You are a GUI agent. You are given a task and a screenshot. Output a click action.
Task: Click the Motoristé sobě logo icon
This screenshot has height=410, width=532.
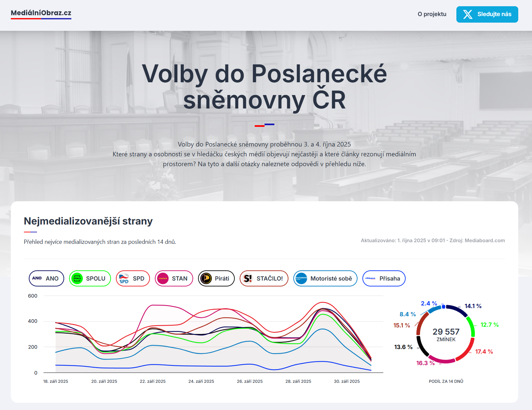coord(301,279)
